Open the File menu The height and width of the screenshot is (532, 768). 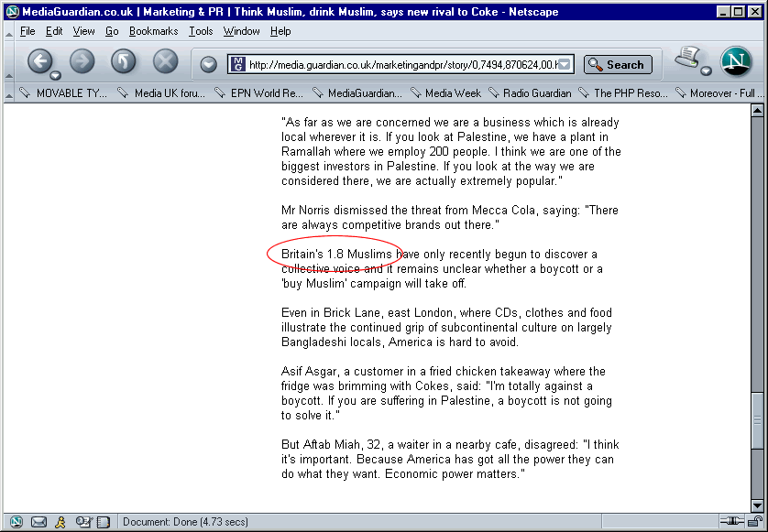click(x=27, y=31)
